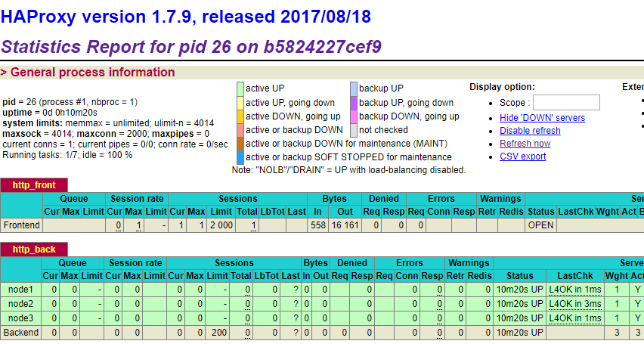Click the LastChk header in http_back
644x344 pixels.
pyautogui.click(x=575, y=276)
